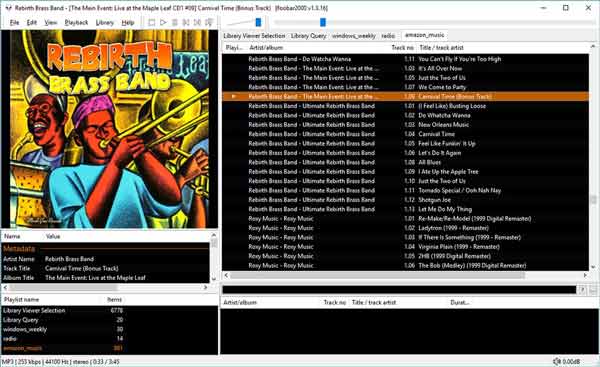
Task: Click properties panel scroll right arrow
Action: (205, 287)
